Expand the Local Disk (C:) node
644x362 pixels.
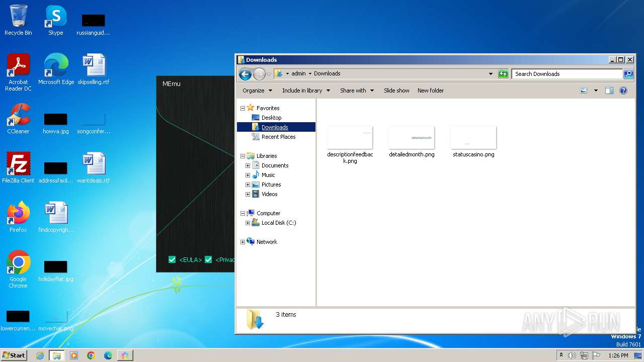[248, 223]
